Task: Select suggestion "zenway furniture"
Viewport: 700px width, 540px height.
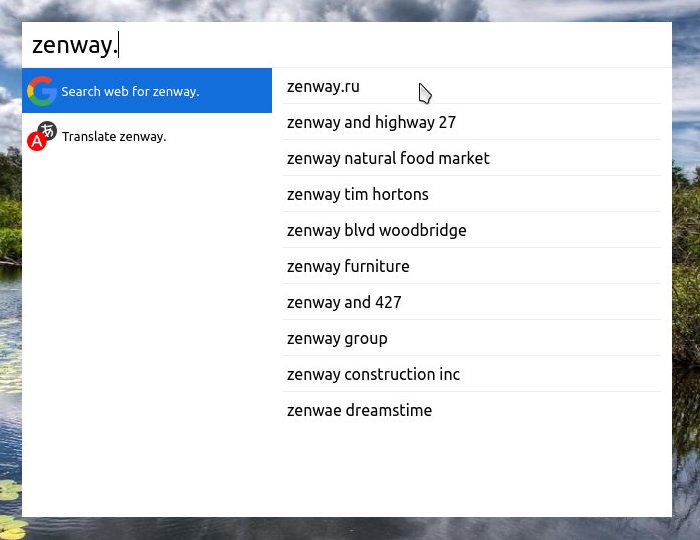Action: point(471,266)
